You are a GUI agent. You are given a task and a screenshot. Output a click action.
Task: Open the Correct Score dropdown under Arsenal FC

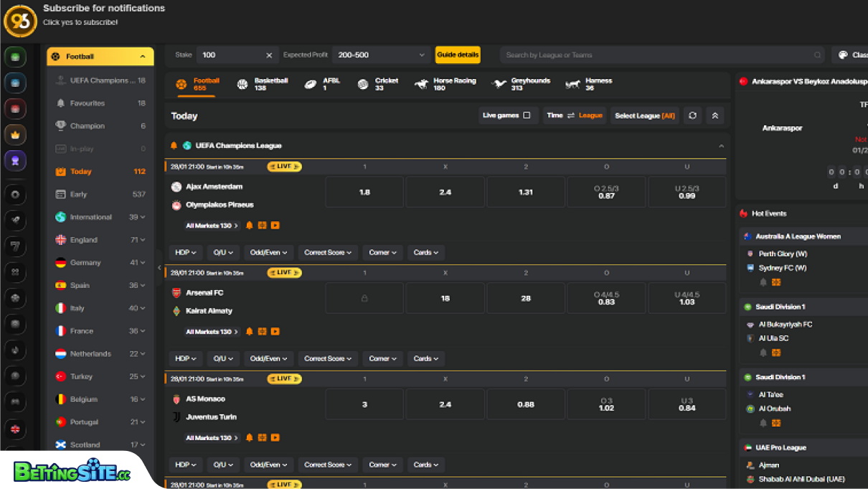[328, 359]
